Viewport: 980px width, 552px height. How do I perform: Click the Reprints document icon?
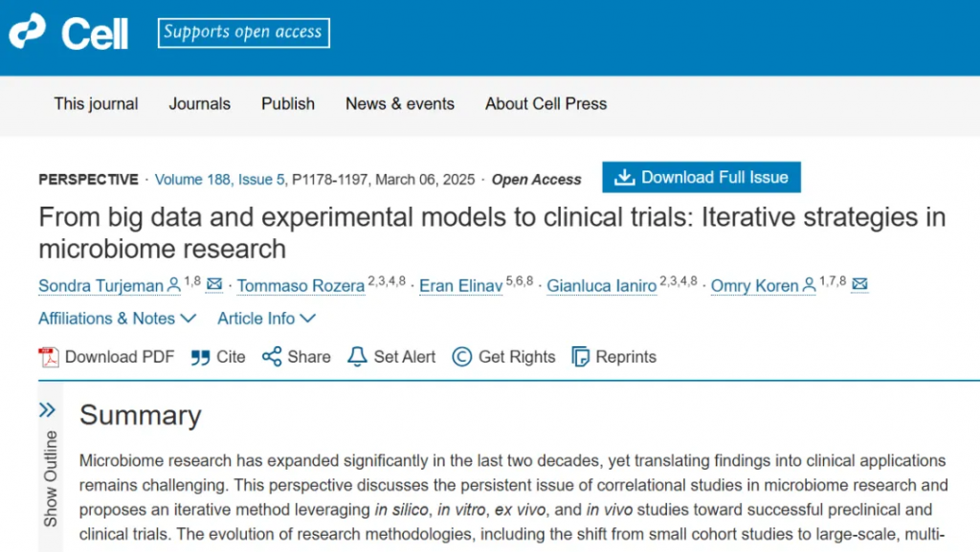tap(581, 357)
